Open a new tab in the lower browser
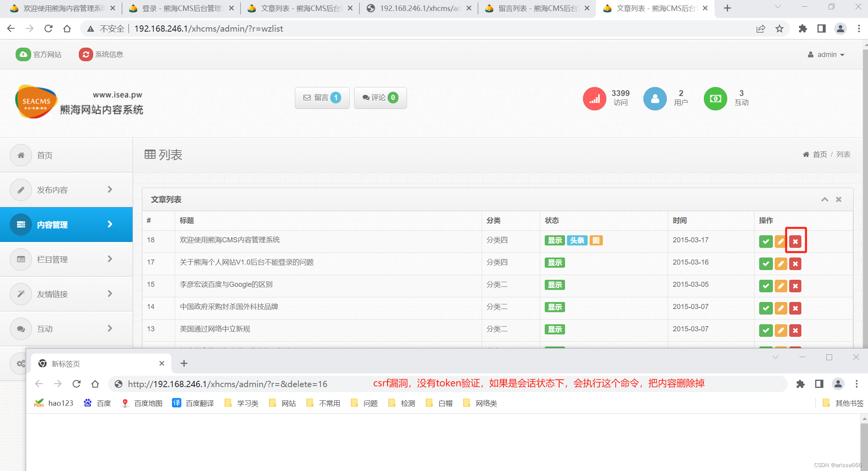The image size is (868, 471). point(184,364)
